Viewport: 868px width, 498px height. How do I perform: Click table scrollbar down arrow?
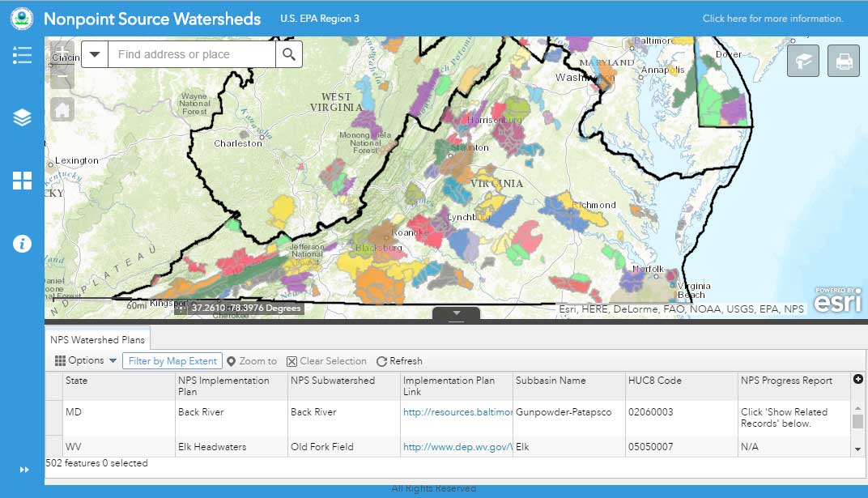pyautogui.click(x=857, y=449)
